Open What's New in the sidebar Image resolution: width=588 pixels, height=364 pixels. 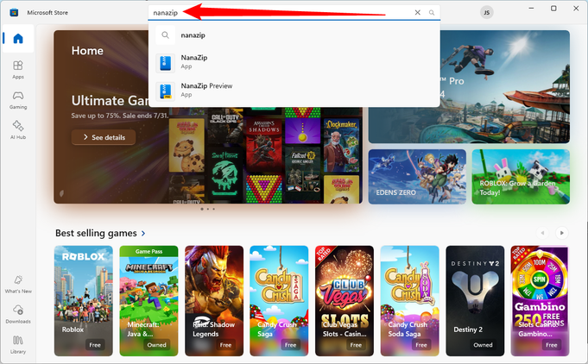coord(18,285)
